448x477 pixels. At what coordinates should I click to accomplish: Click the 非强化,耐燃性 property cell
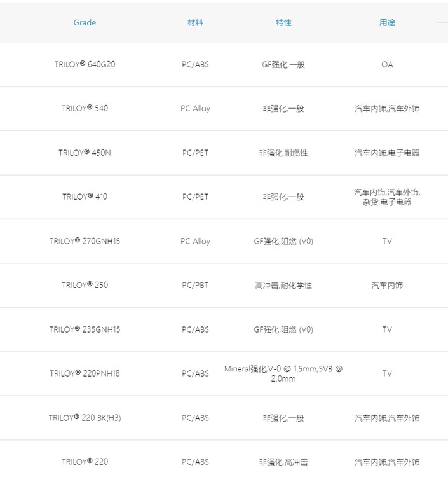coord(283,153)
